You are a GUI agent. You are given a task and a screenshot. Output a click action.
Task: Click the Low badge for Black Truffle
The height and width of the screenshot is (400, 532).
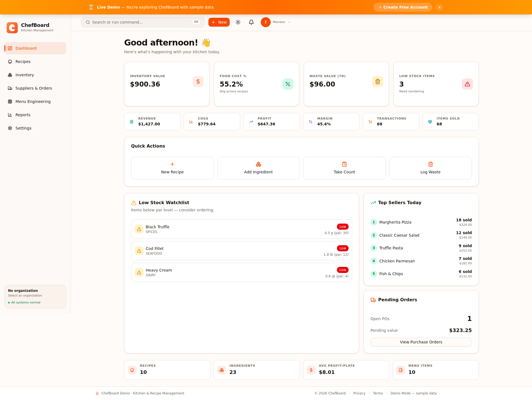coord(343,227)
